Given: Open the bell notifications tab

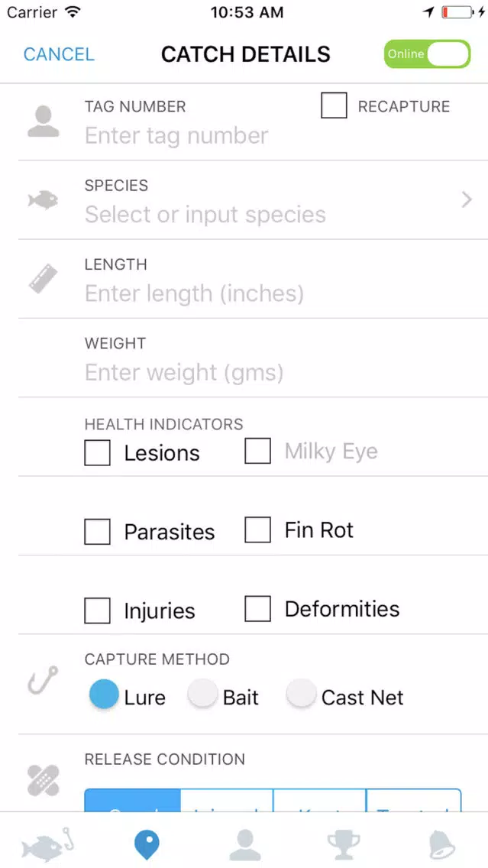Looking at the screenshot, I should (442, 845).
